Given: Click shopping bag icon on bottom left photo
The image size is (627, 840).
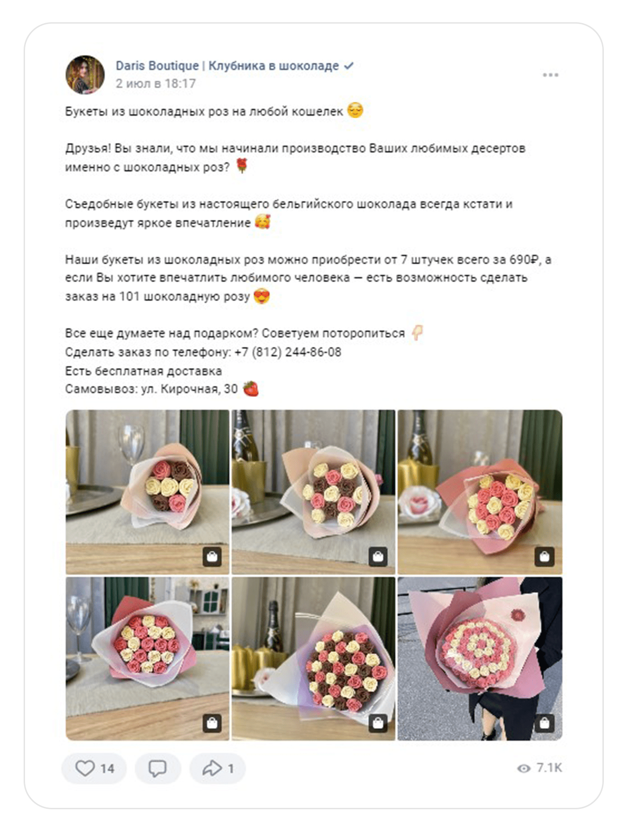Looking at the screenshot, I should click(212, 723).
